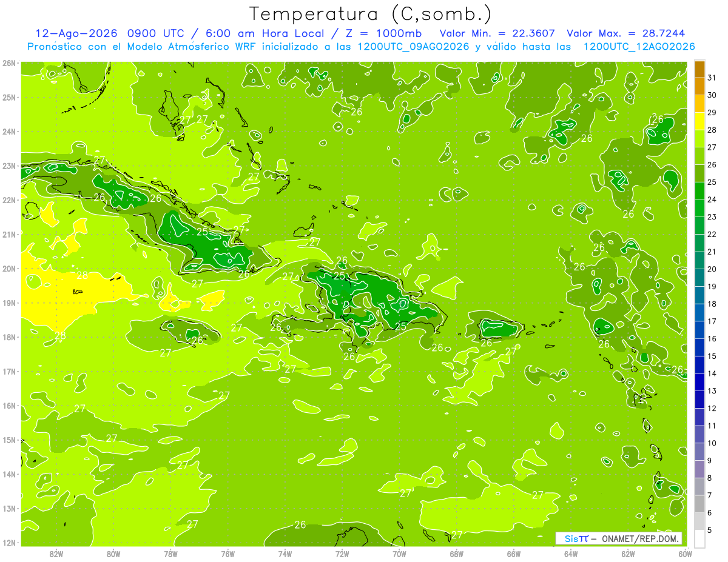Click the colorbar label "13"

click(x=712, y=391)
